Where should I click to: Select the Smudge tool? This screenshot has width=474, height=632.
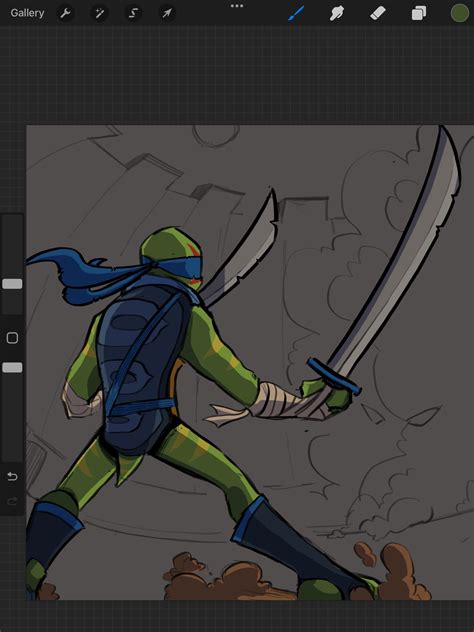[337, 13]
